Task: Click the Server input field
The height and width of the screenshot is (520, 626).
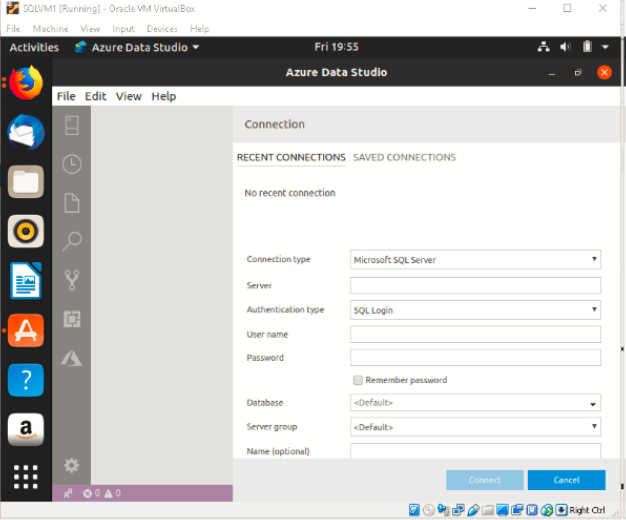Action: point(475,286)
